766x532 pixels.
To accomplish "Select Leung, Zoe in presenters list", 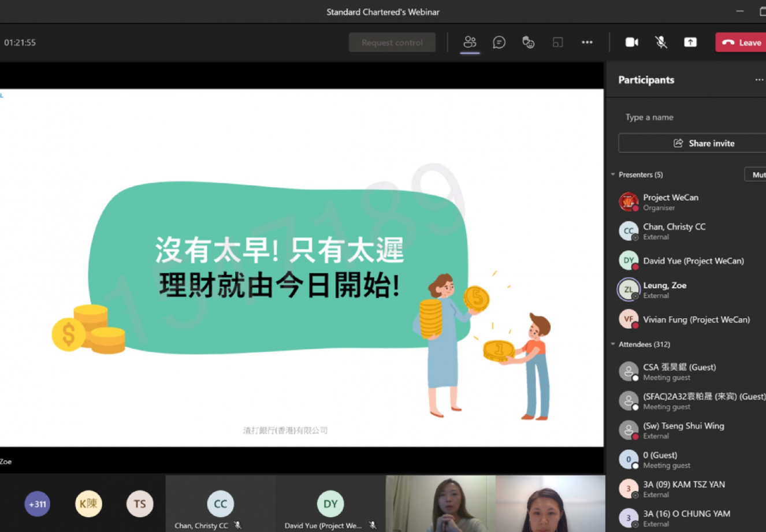I will (664, 289).
